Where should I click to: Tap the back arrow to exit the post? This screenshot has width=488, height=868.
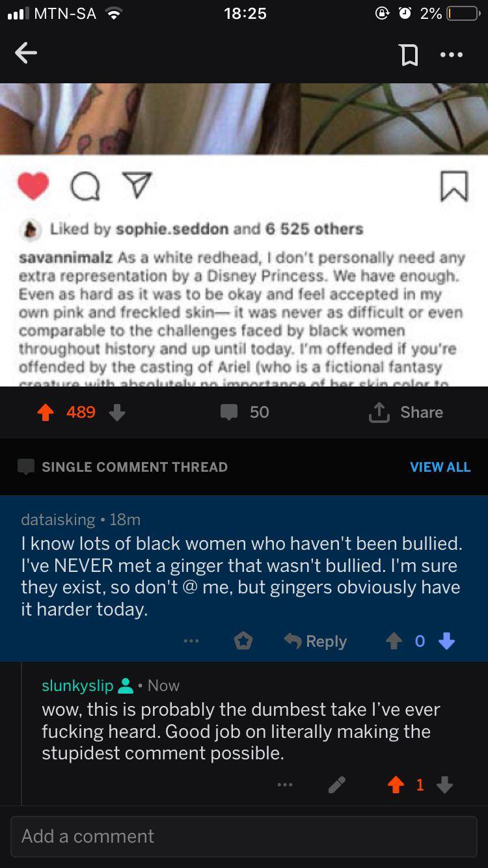tap(25, 53)
